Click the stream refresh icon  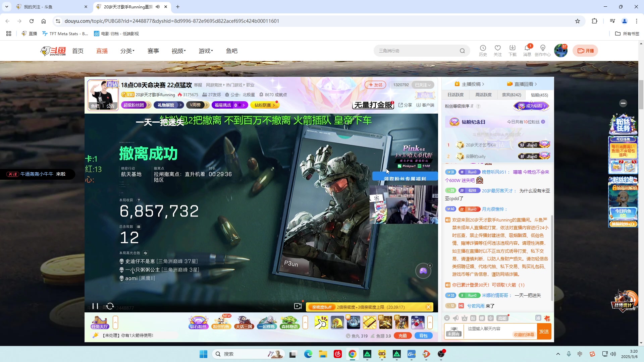110,306
